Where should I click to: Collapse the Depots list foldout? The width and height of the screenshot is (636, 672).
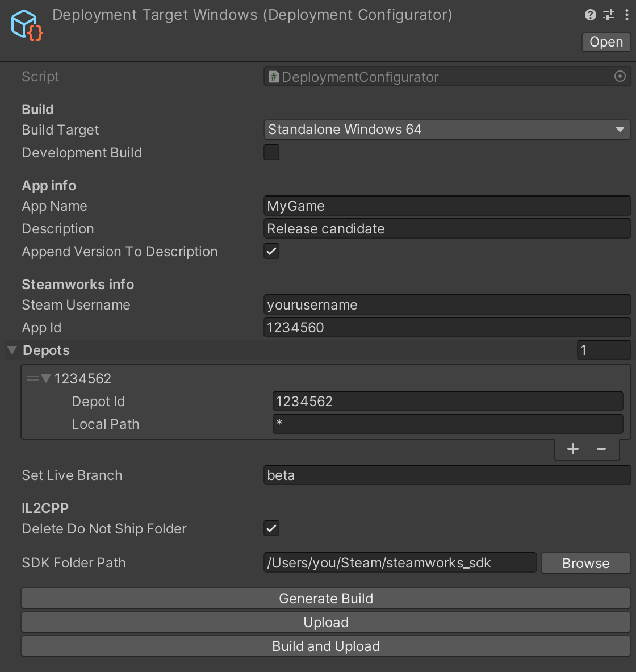(x=12, y=350)
